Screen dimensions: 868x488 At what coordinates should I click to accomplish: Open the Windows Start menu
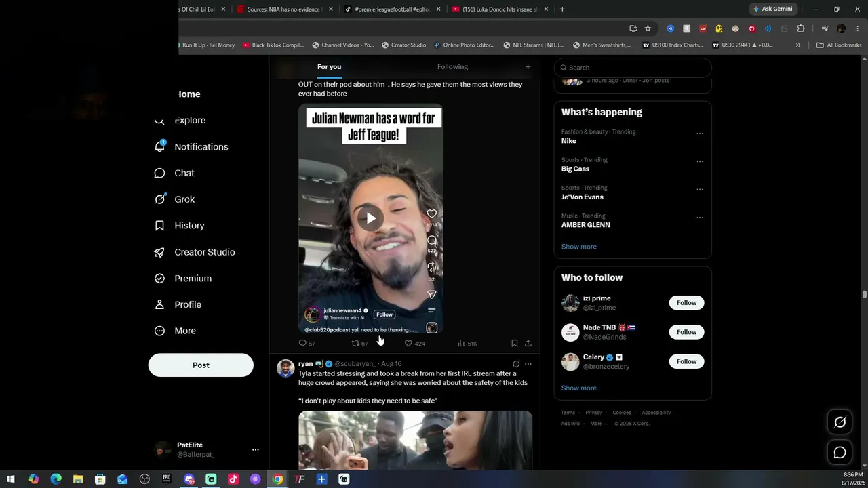pyautogui.click(x=11, y=479)
